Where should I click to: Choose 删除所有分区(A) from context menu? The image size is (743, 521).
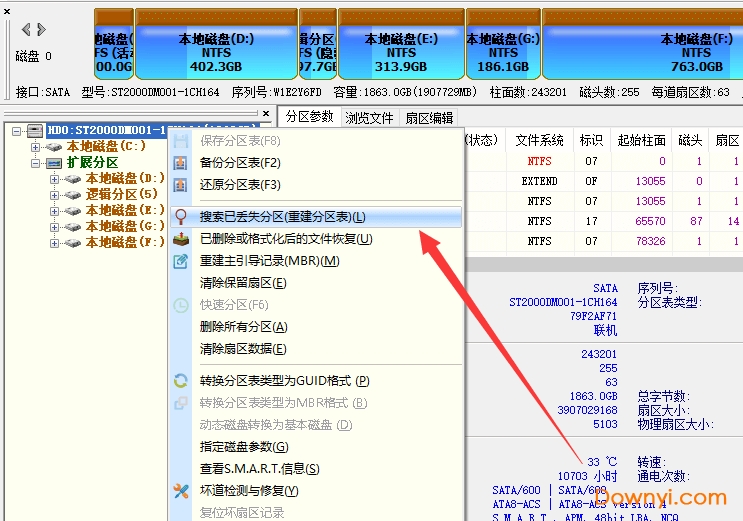tap(244, 327)
